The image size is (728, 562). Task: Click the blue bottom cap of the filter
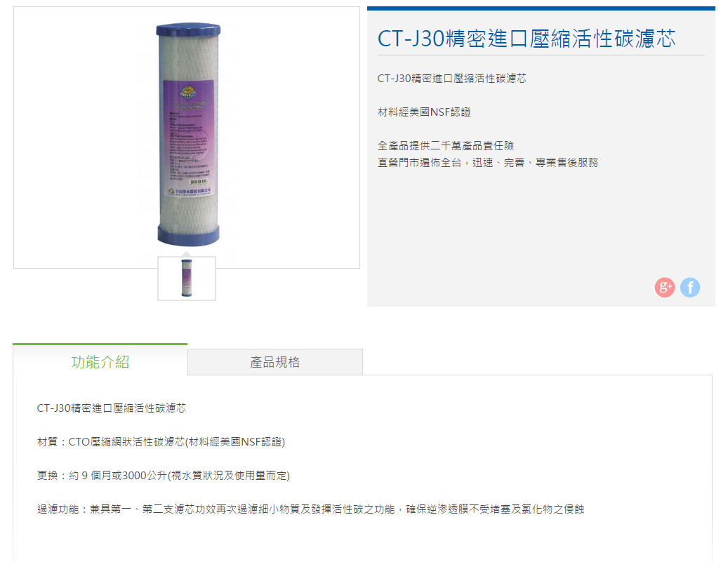[188, 235]
